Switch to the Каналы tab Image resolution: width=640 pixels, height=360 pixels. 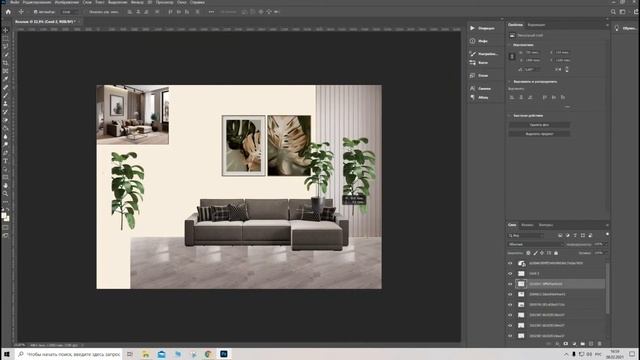tap(527, 225)
